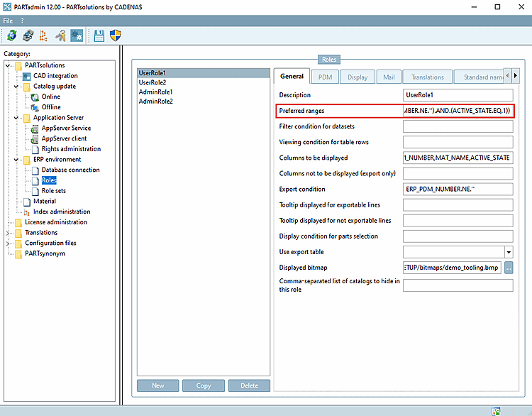
Task: Select the General tab
Action: click(292, 76)
